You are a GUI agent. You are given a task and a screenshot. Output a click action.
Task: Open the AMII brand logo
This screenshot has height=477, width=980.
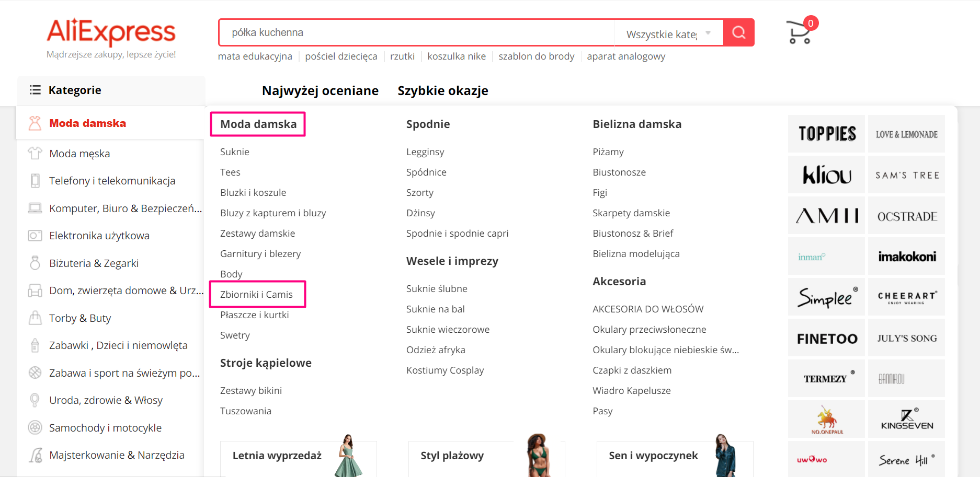coord(826,215)
